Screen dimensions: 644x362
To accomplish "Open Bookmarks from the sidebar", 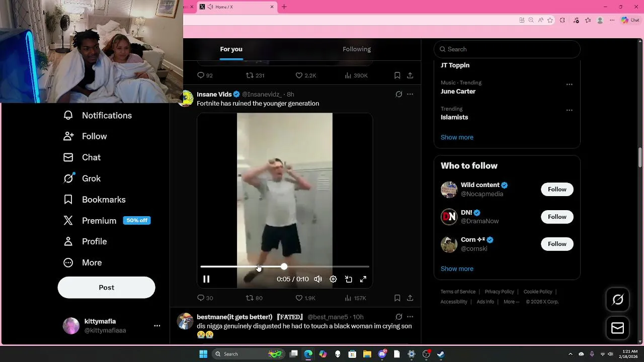I will click(x=94, y=200).
